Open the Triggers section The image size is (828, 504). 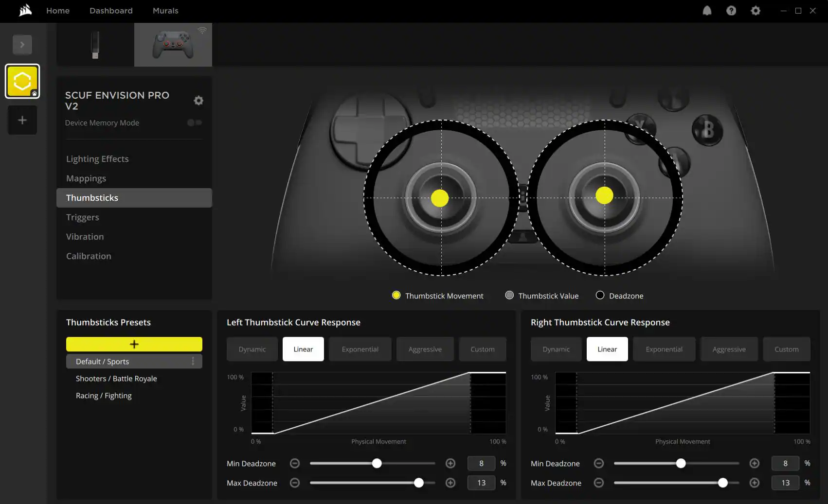(x=83, y=217)
